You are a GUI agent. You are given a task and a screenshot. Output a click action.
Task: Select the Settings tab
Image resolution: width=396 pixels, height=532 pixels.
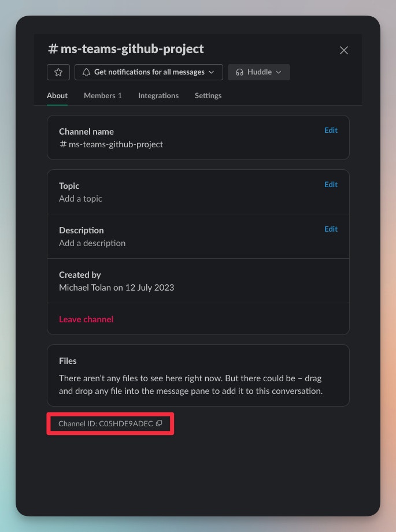(208, 95)
